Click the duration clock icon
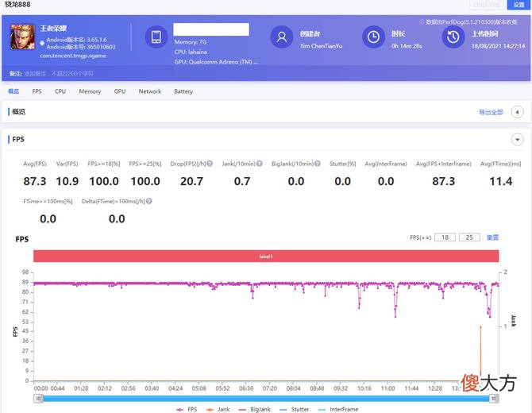The image size is (532, 413). (373, 37)
